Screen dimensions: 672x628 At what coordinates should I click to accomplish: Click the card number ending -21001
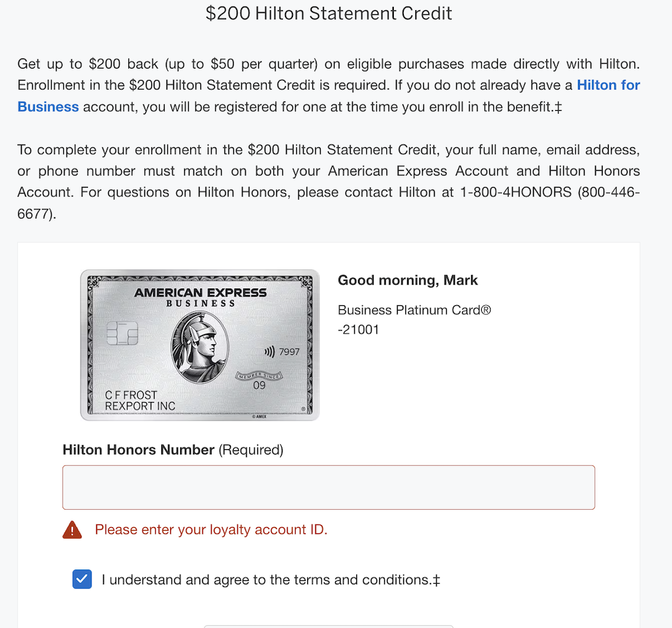(x=358, y=329)
